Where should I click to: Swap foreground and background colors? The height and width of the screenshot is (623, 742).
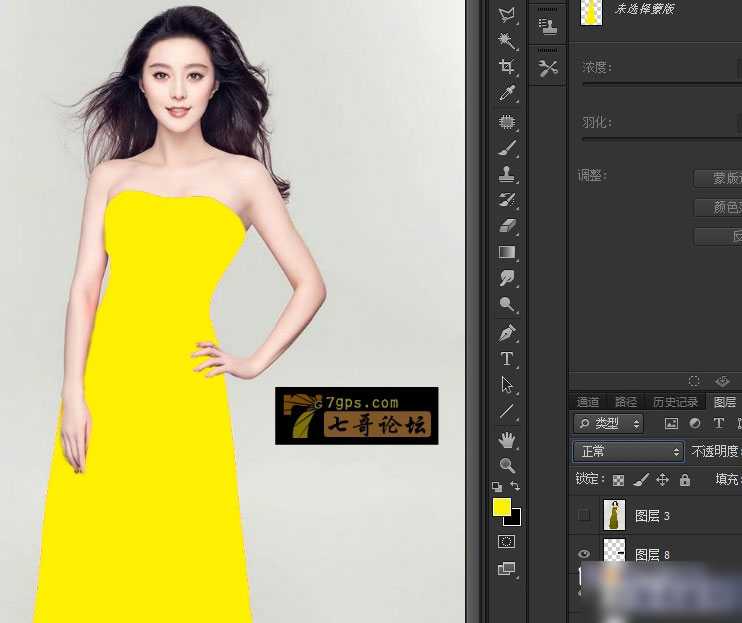(x=515, y=486)
